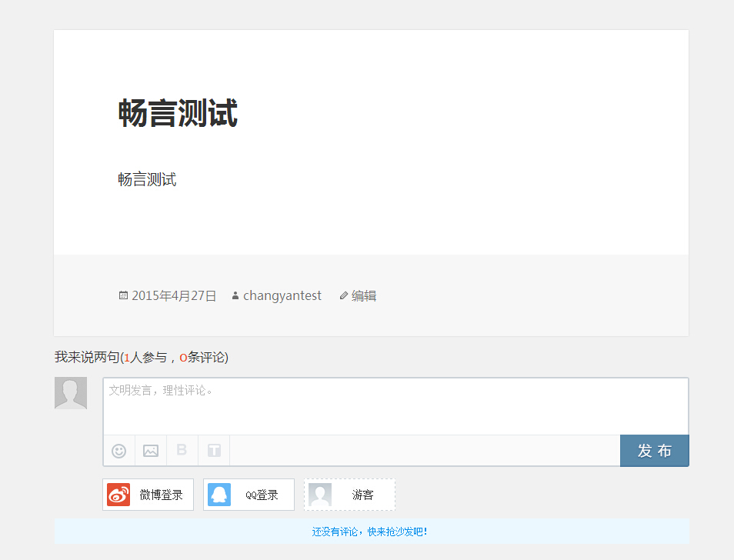Click the gray avatar beside the comment box

click(x=71, y=393)
